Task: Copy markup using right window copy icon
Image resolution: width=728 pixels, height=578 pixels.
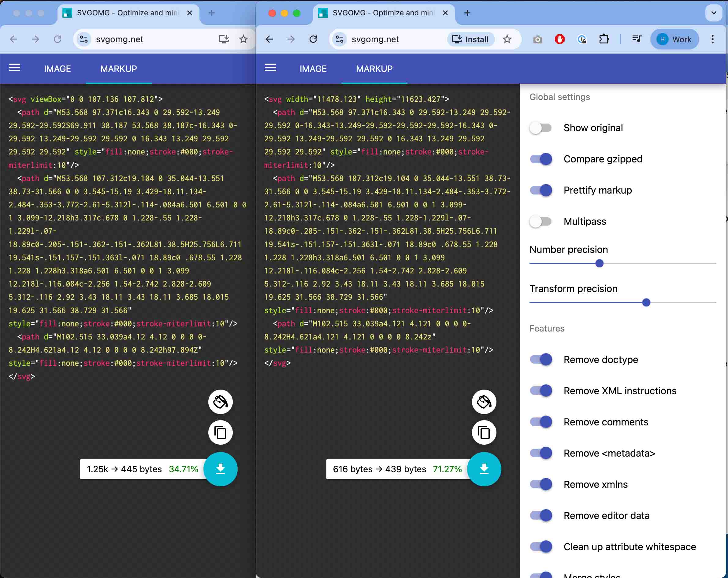Action: [x=484, y=432]
